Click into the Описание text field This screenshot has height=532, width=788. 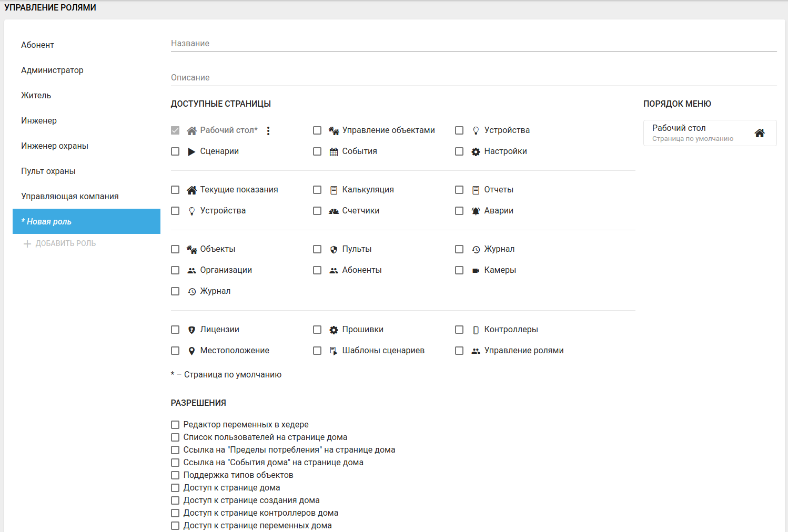point(473,78)
